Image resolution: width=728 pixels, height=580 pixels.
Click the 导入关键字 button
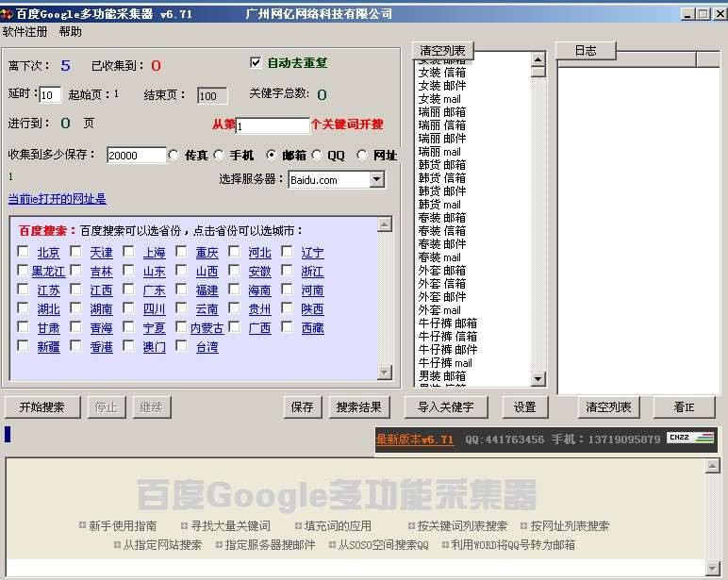click(446, 407)
